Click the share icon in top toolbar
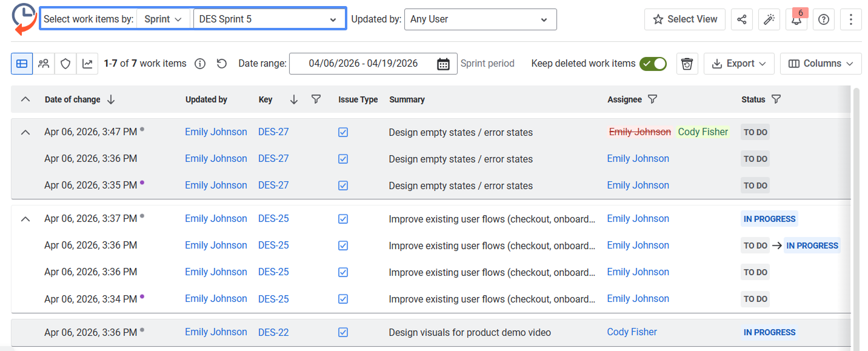This screenshot has height=351, width=868. click(741, 19)
